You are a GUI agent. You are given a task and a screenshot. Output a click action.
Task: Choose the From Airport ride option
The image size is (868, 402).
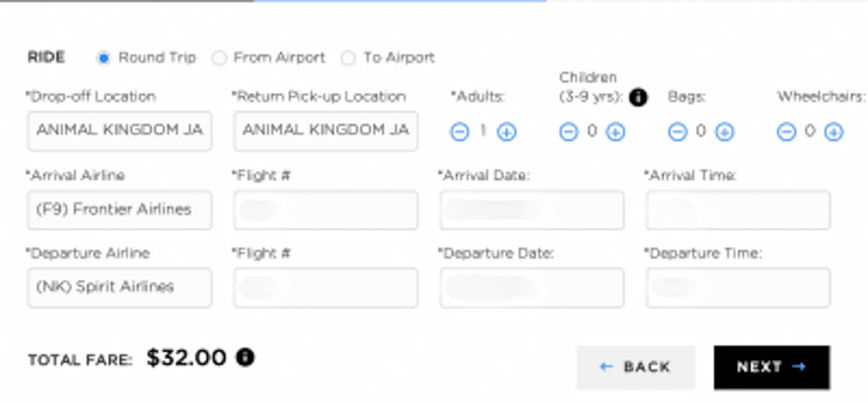tap(220, 57)
